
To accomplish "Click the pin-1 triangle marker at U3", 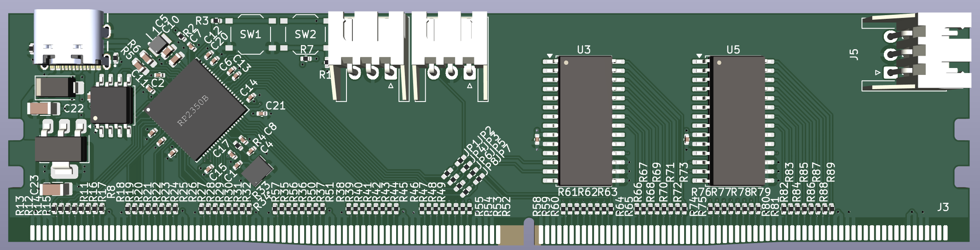I will (549, 56).
